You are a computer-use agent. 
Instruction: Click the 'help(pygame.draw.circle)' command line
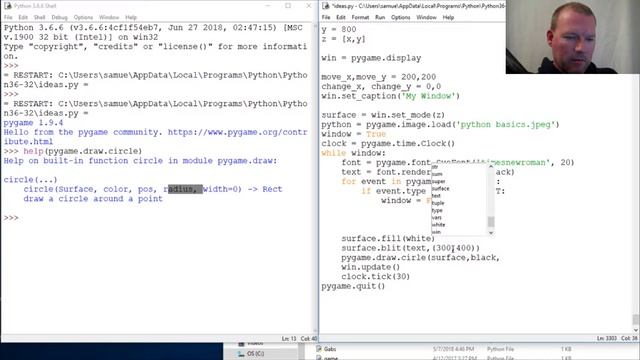click(82, 151)
